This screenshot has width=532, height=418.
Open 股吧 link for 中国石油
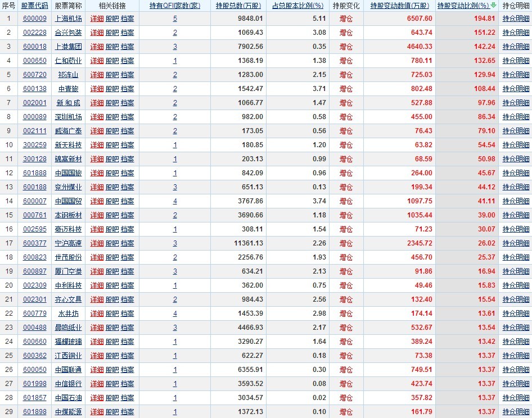click(112, 398)
